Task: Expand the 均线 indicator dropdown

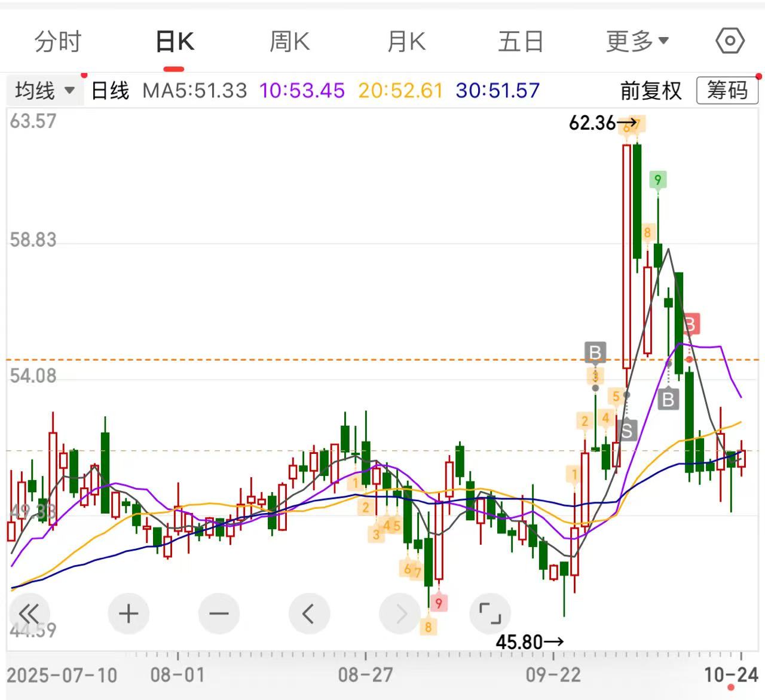Action: click(x=45, y=91)
